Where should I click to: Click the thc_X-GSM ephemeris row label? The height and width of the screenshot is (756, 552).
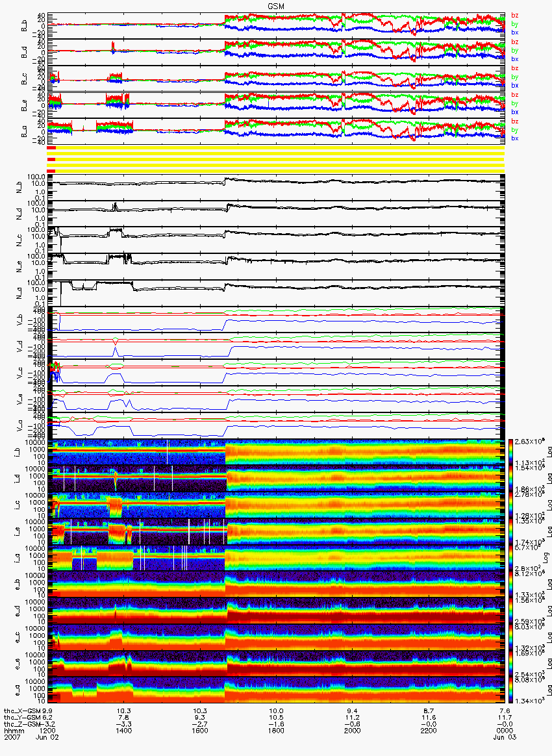(22, 711)
